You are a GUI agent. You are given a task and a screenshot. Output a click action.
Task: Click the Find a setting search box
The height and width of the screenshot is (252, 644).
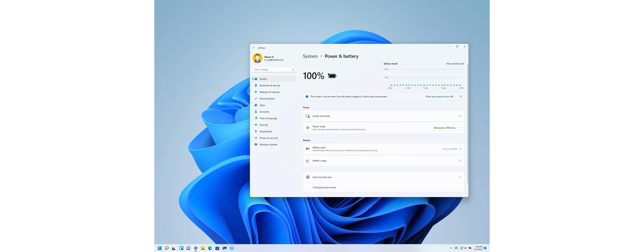click(x=272, y=70)
